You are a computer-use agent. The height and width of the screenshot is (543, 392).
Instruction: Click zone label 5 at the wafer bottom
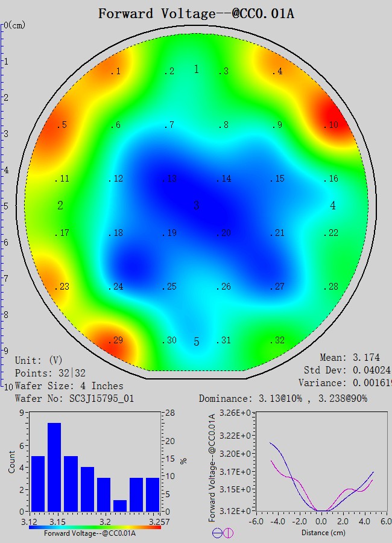196,342
